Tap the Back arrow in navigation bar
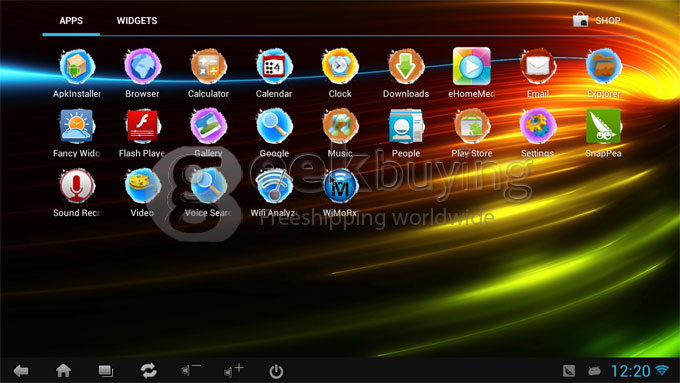680x383 pixels. tap(21, 371)
